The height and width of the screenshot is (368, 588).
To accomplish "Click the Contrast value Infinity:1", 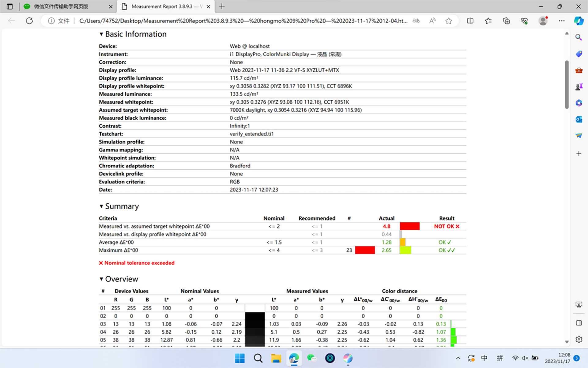I will pos(240,126).
